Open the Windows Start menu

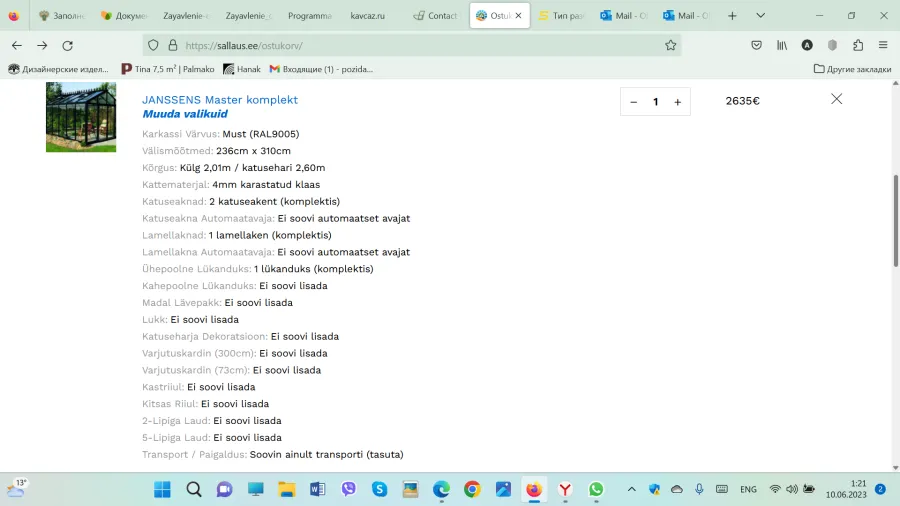(x=162, y=489)
